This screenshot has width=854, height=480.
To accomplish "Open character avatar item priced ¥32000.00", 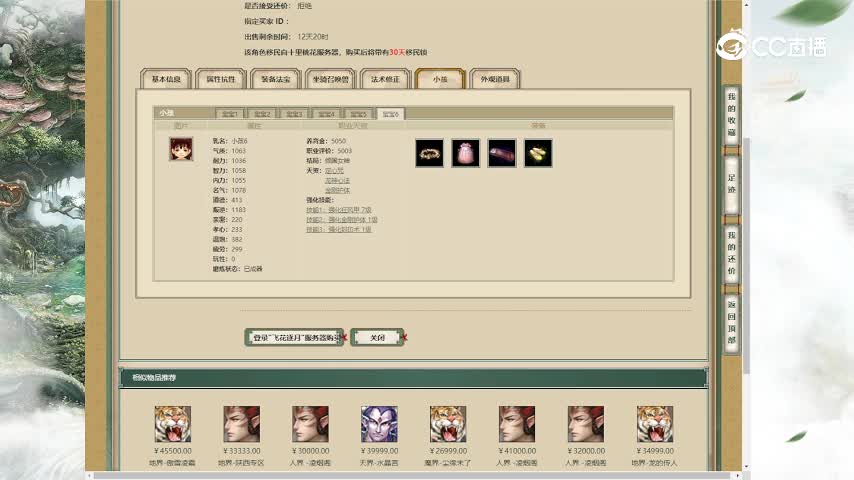I will tap(585, 424).
